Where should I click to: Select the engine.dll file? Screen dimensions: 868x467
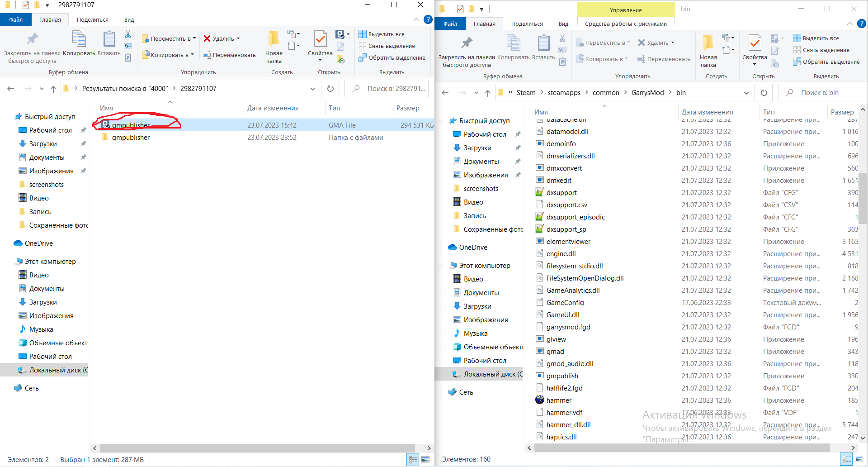(561, 253)
